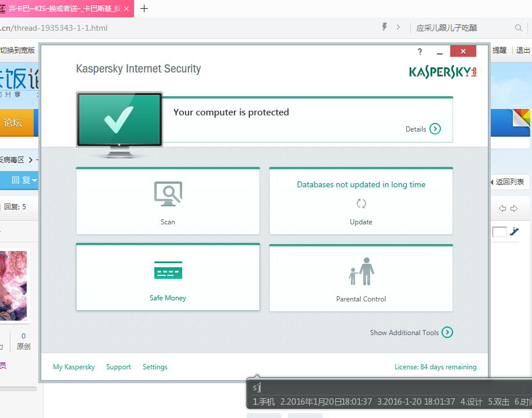Click the Update refresh arrows icon

tap(361, 203)
